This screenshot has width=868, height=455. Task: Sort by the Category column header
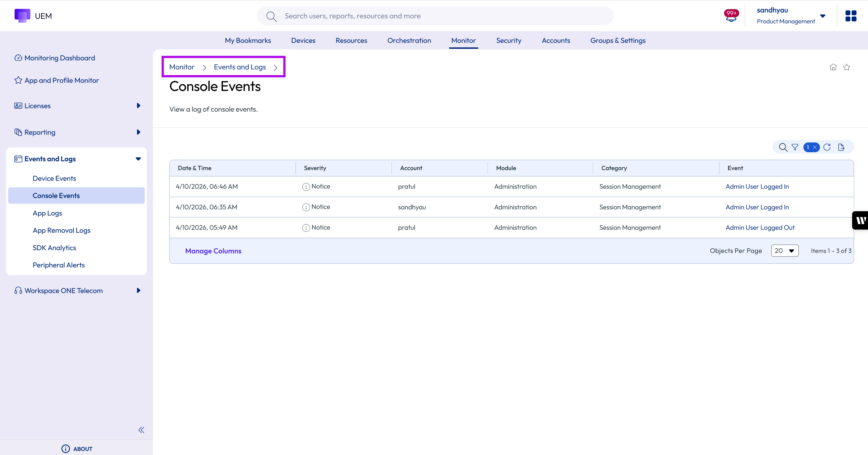(614, 168)
